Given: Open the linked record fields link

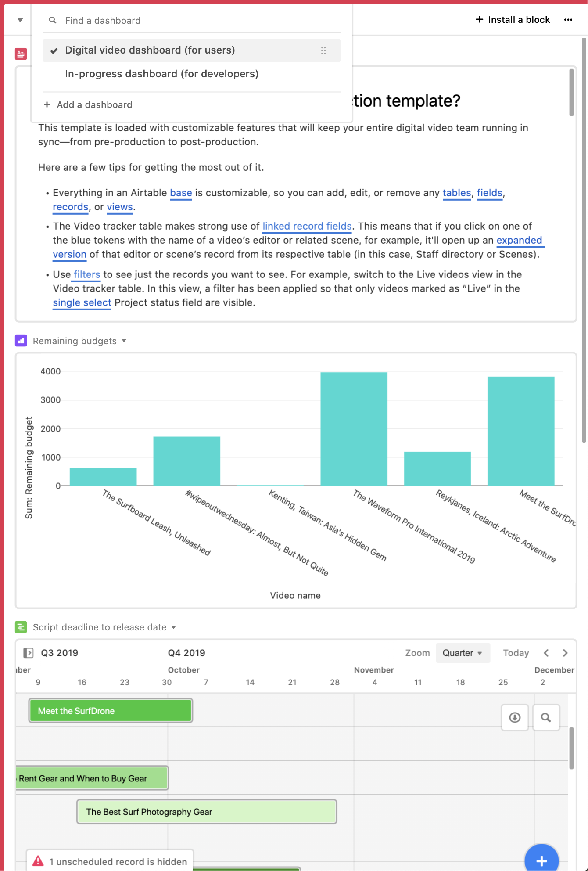Looking at the screenshot, I should 307,226.
